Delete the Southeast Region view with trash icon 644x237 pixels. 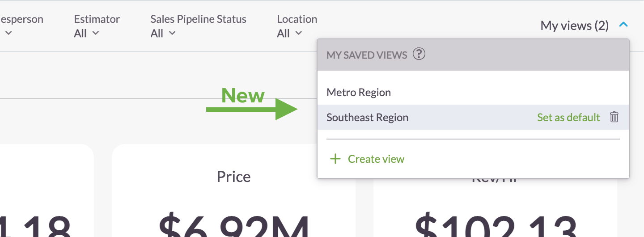tap(614, 117)
